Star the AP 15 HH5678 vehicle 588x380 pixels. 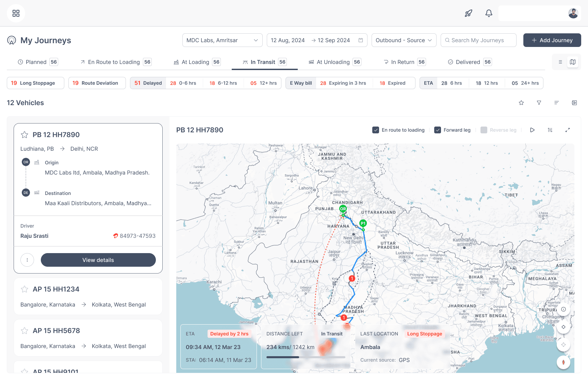coord(24,331)
